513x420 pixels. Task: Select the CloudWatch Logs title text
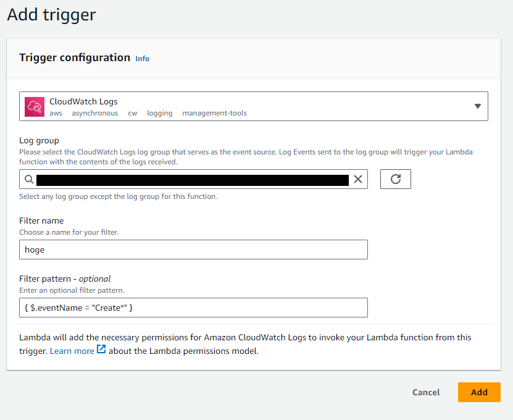[x=83, y=101]
